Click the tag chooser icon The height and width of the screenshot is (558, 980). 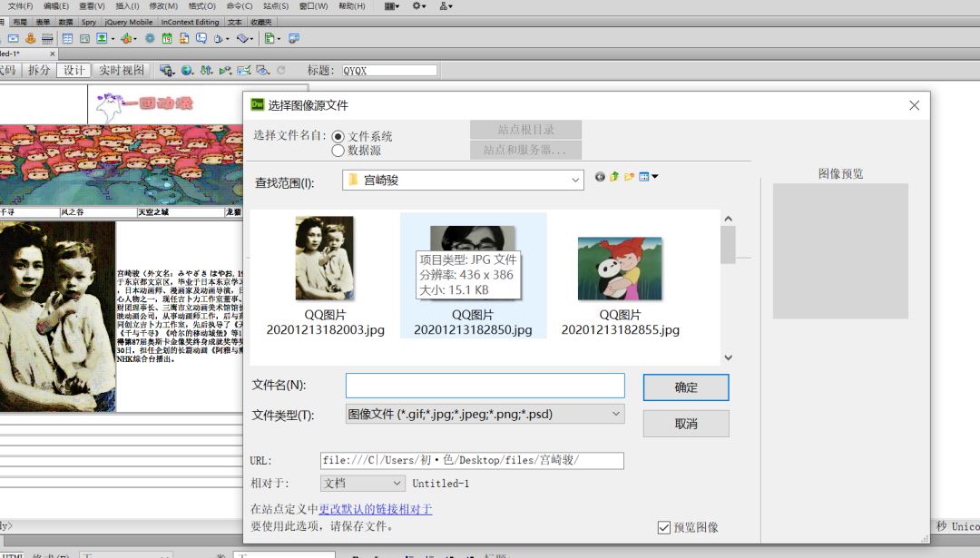tap(294, 38)
